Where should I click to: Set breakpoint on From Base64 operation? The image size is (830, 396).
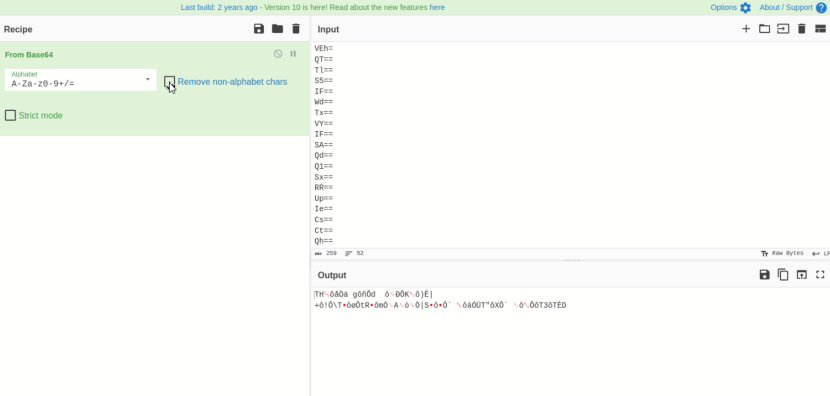[293, 54]
